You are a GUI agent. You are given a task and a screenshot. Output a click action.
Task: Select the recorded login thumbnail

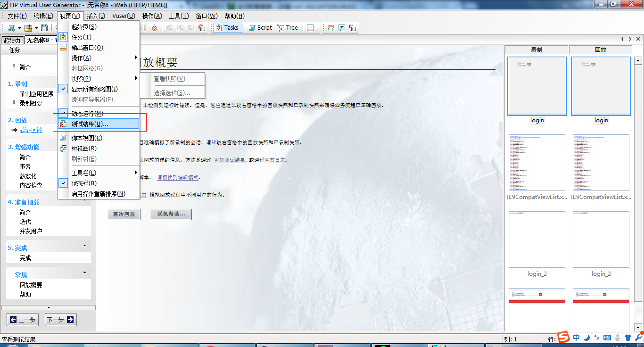tap(537, 86)
